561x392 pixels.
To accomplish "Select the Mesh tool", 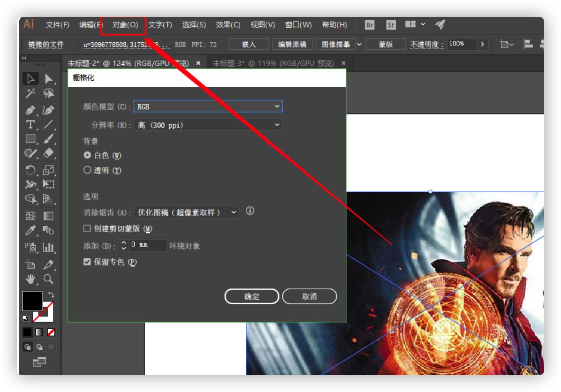I will coord(30,216).
